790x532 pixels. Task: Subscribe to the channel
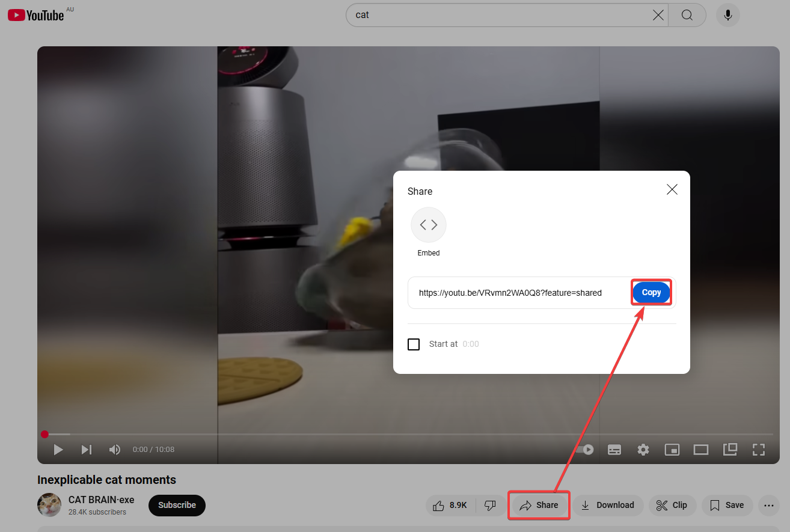[177, 505]
